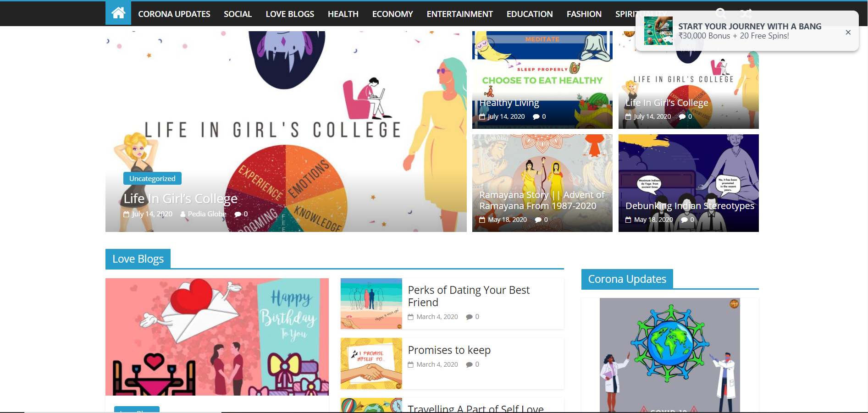Close the bonus notification popup
Screen dimensions: 868x413
848,32
